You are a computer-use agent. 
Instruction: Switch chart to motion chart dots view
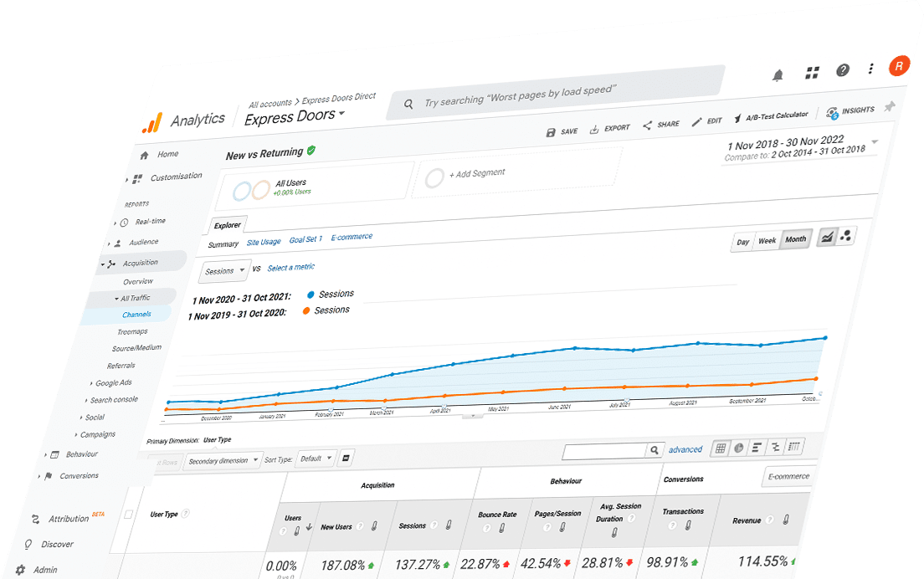pyautogui.click(x=844, y=236)
